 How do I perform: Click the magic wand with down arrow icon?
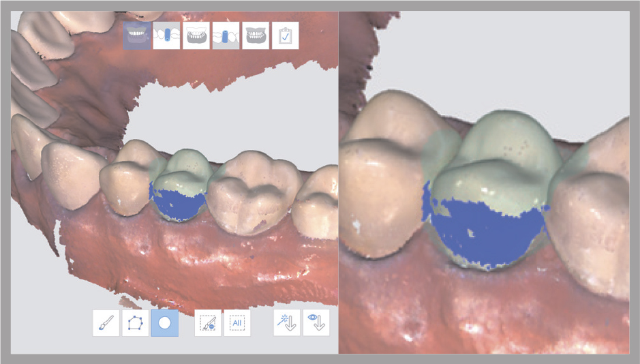click(287, 322)
